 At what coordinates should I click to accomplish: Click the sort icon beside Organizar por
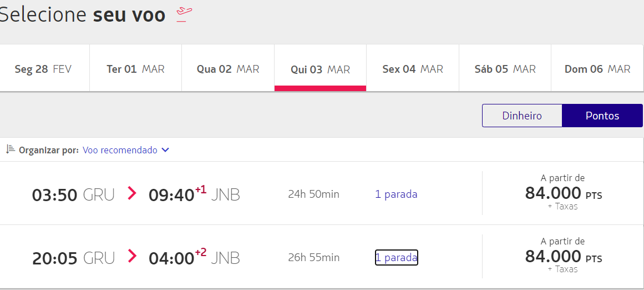pyautogui.click(x=11, y=149)
